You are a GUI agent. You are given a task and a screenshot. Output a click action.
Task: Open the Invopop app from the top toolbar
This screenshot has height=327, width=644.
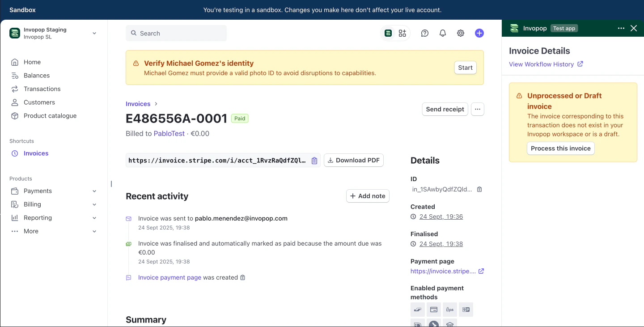pos(387,33)
